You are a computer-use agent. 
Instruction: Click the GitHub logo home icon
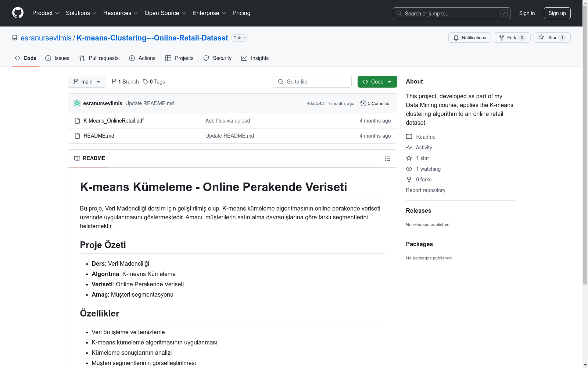tap(18, 13)
